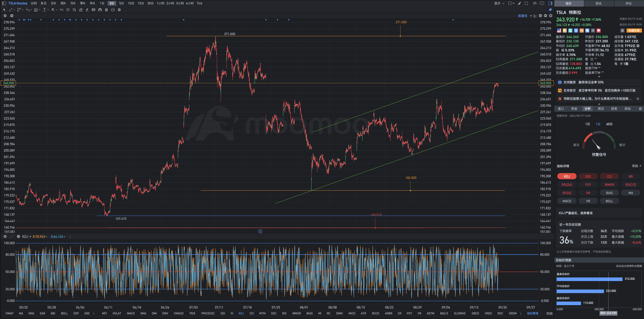Collapse main chart with up-triangle icon
The height and width of the screenshot is (319, 644).
tap(12, 16)
